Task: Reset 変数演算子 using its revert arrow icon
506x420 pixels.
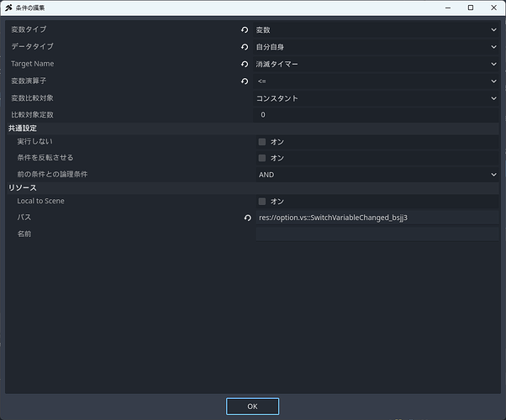Action: (245, 81)
